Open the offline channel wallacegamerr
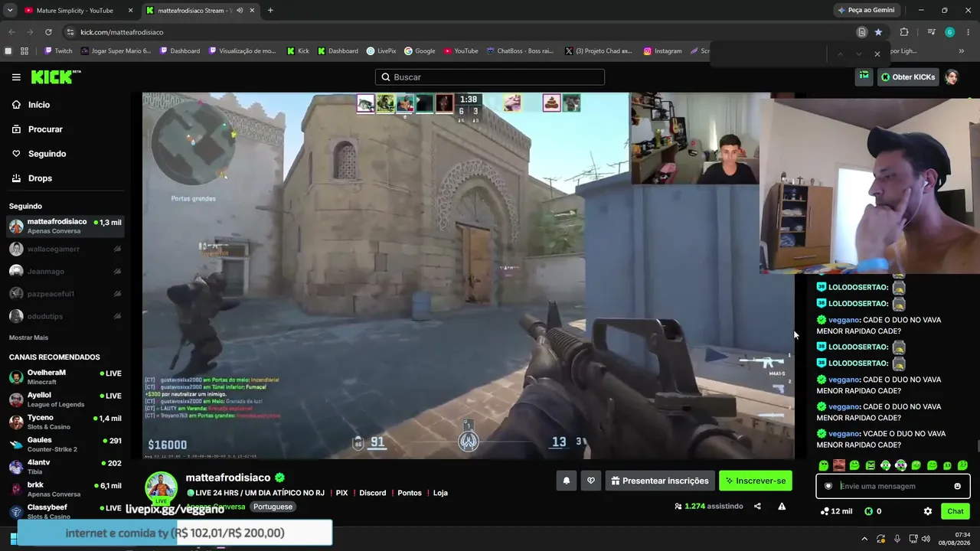The image size is (980, 551). [65, 249]
